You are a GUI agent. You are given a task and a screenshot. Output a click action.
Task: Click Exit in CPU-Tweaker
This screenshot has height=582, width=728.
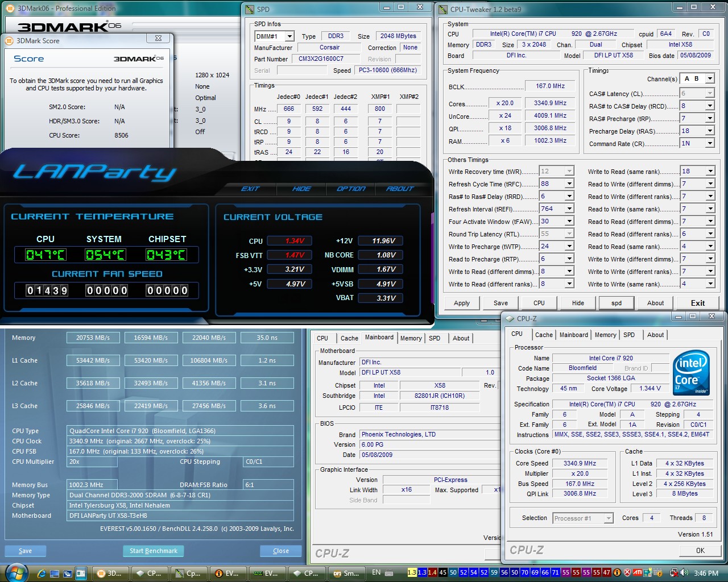pyautogui.click(x=698, y=303)
